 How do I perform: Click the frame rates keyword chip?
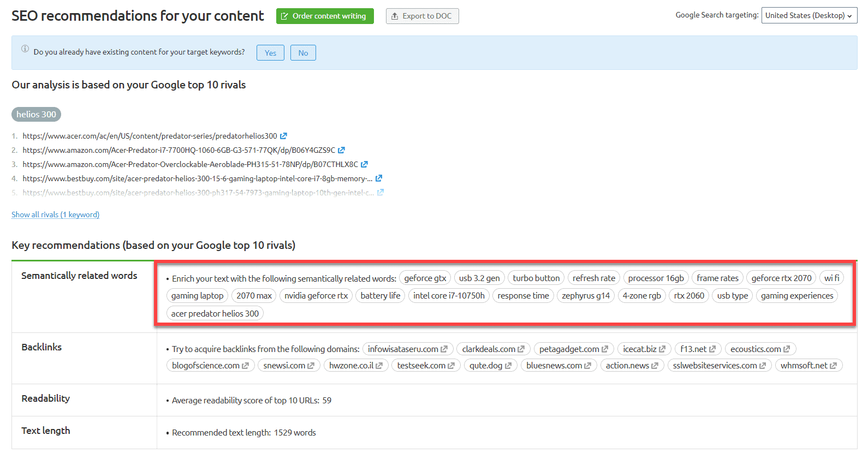[x=717, y=278]
